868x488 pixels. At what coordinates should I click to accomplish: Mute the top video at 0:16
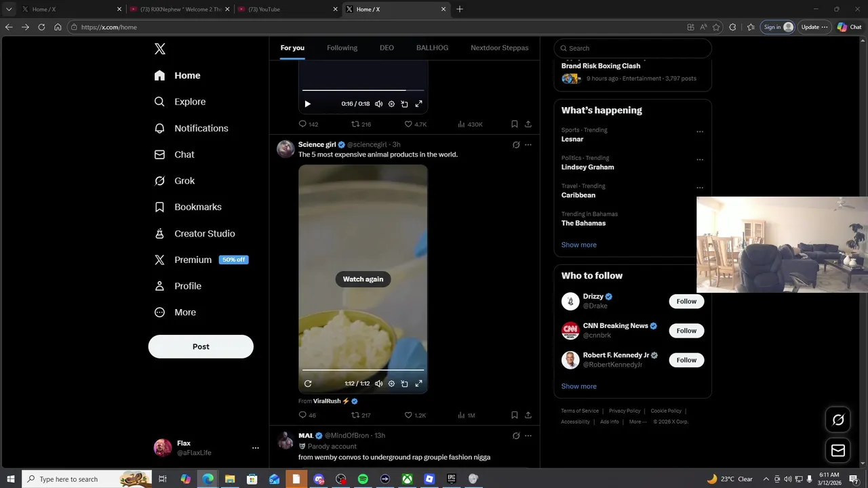click(x=378, y=104)
